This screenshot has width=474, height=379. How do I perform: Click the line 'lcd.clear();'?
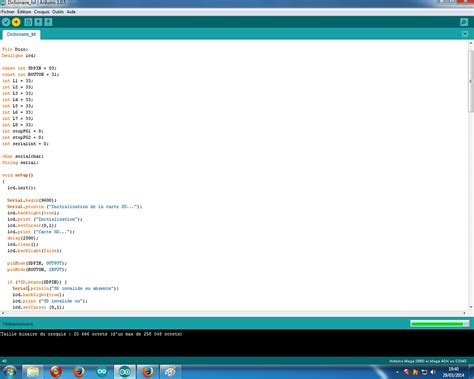point(23,245)
